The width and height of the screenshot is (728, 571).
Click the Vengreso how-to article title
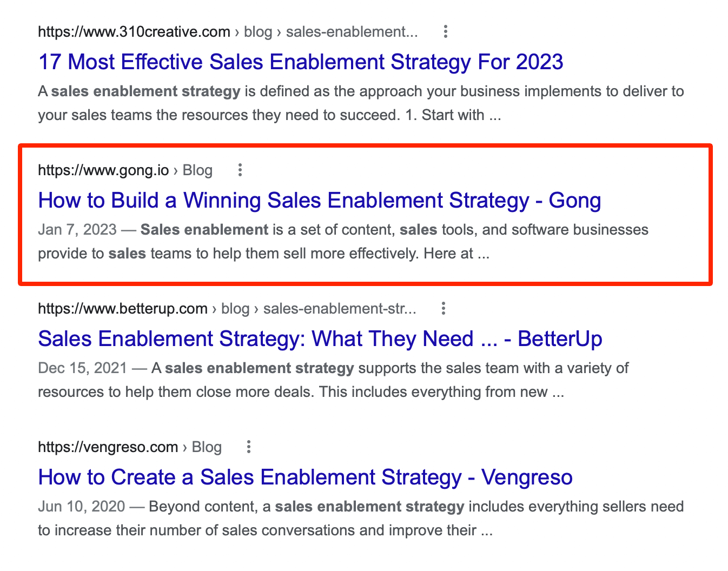[x=305, y=477]
